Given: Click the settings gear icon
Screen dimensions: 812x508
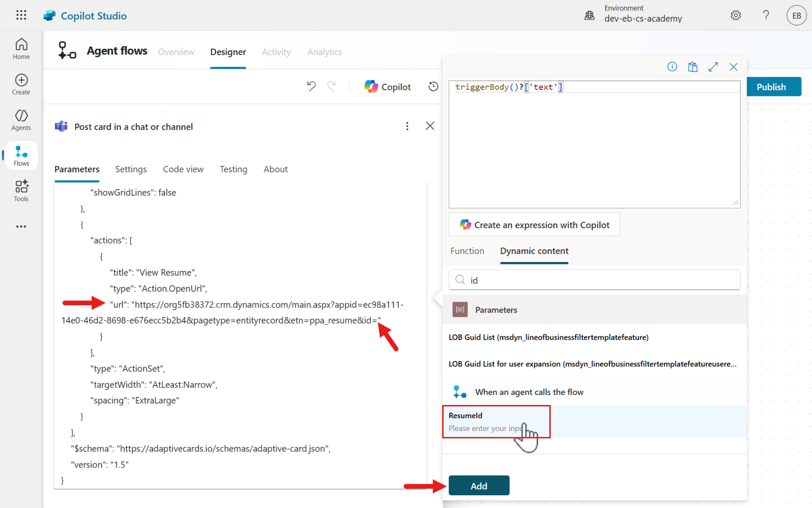Looking at the screenshot, I should [736, 16].
